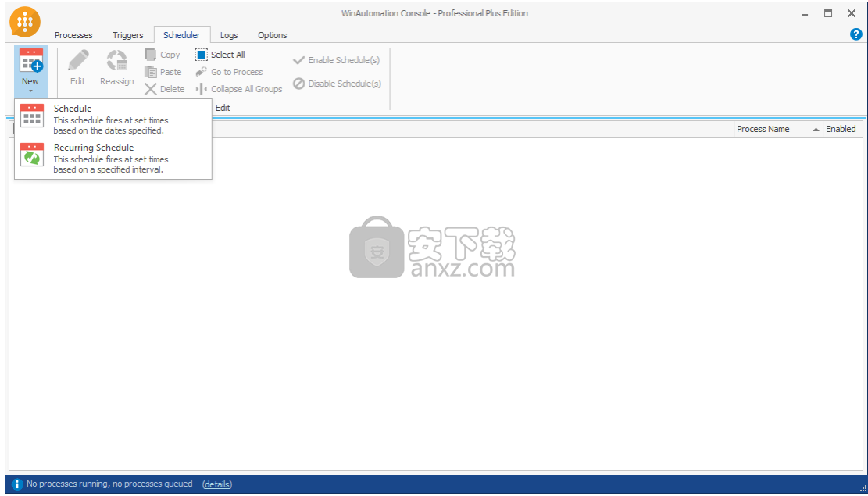Switch to the Triggers tab
Screen dimensions: 868x496
point(128,35)
